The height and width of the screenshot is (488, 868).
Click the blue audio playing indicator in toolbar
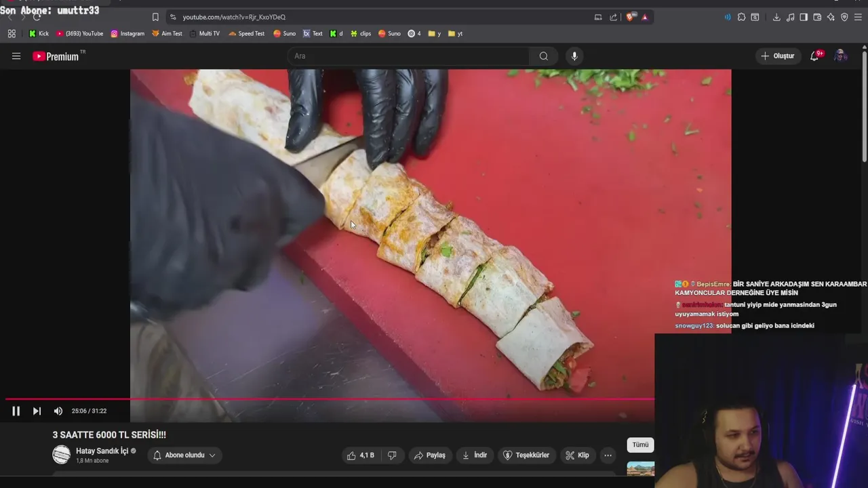click(x=728, y=17)
